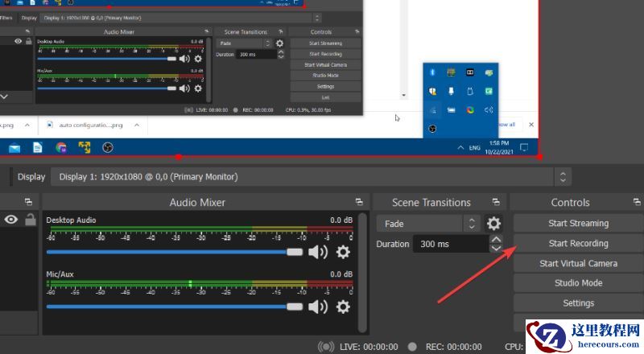
Task: Click the "Audio Mixer" panel title
Action: (x=197, y=203)
